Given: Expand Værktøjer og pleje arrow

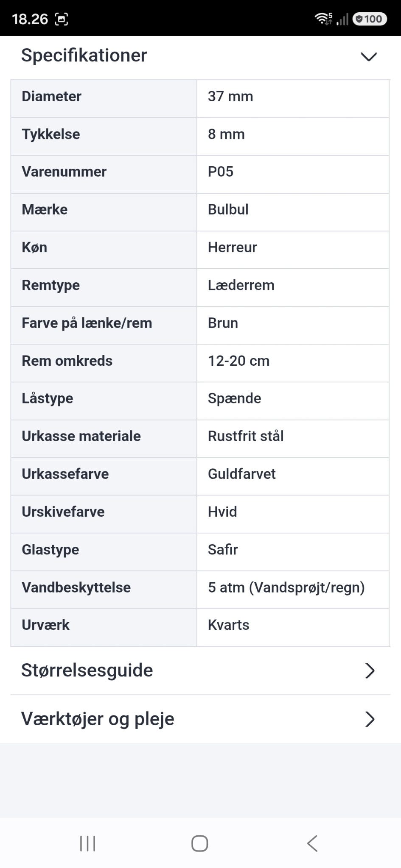Looking at the screenshot, I should coord(370,719).
